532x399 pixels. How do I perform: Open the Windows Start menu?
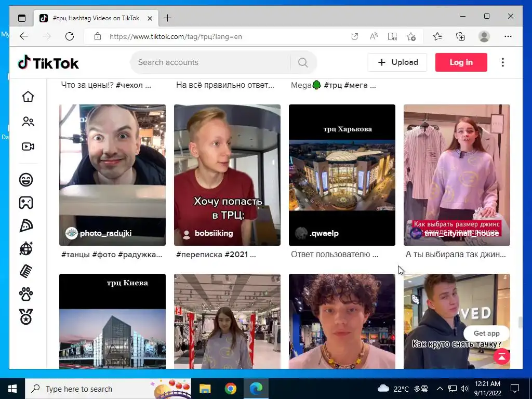(x=12, y=389)
